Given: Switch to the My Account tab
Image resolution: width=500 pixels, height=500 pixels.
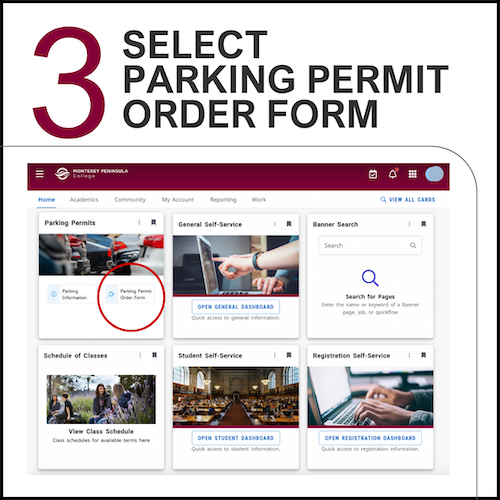Looking at the screenshot, I should tap(178, 200).
